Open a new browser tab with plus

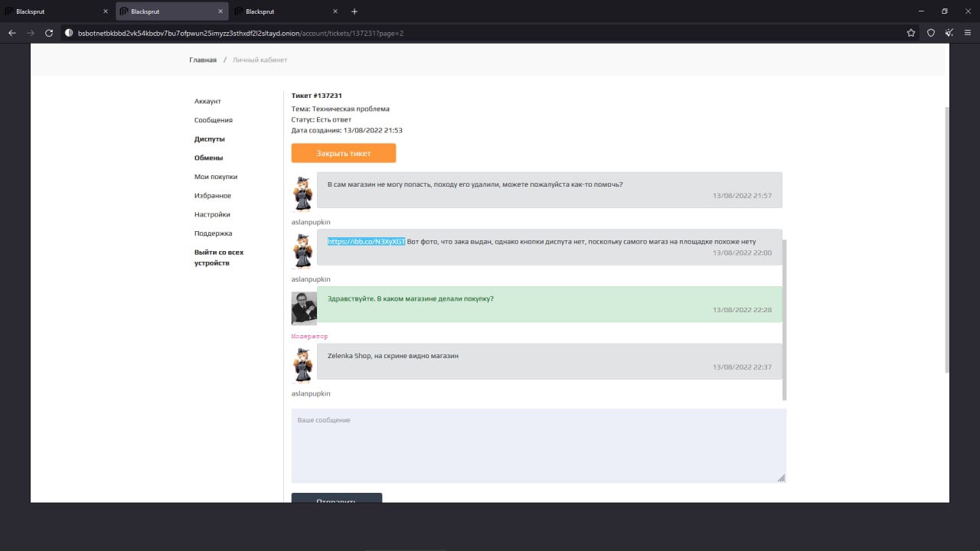[354, 11]
